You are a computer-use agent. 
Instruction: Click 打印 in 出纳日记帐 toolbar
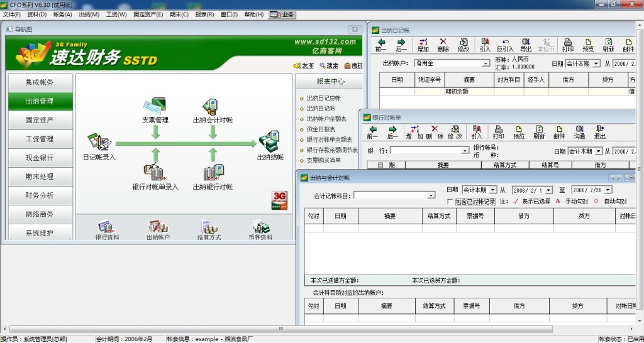(568, 45)
